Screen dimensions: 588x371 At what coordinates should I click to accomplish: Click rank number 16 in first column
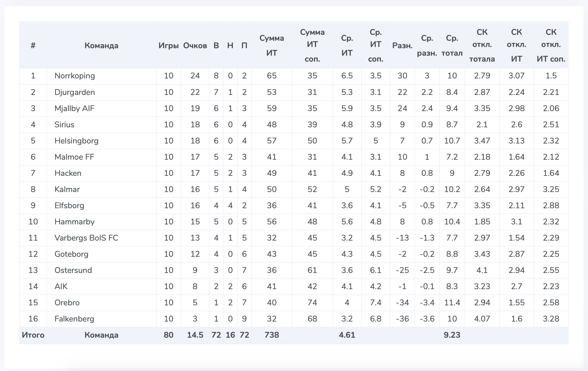(x=33, y=319)
